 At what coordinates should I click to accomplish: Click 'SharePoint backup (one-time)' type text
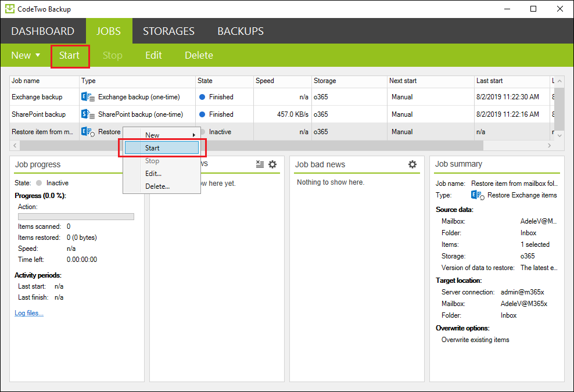pos(141,114)
